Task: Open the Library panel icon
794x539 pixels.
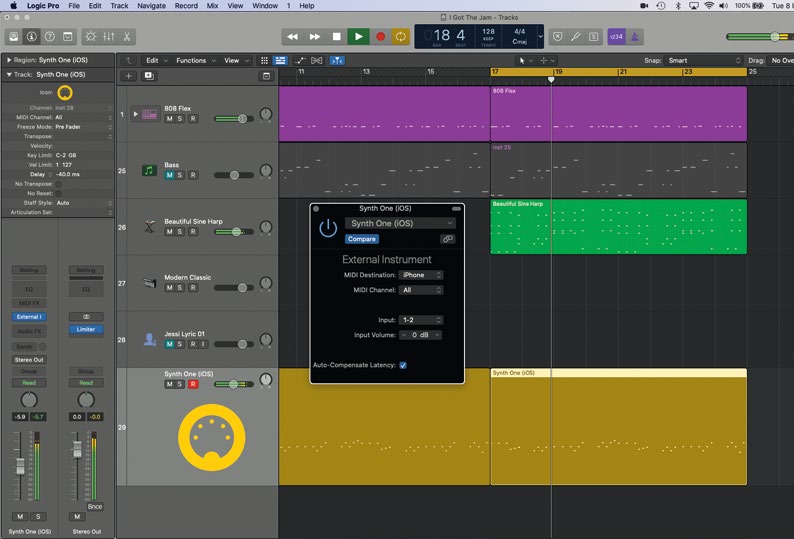Action: point(14,36)
